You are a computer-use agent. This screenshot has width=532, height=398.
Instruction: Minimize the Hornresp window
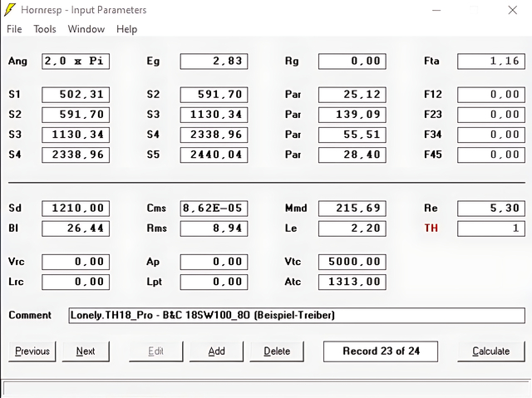click(436, 10)
